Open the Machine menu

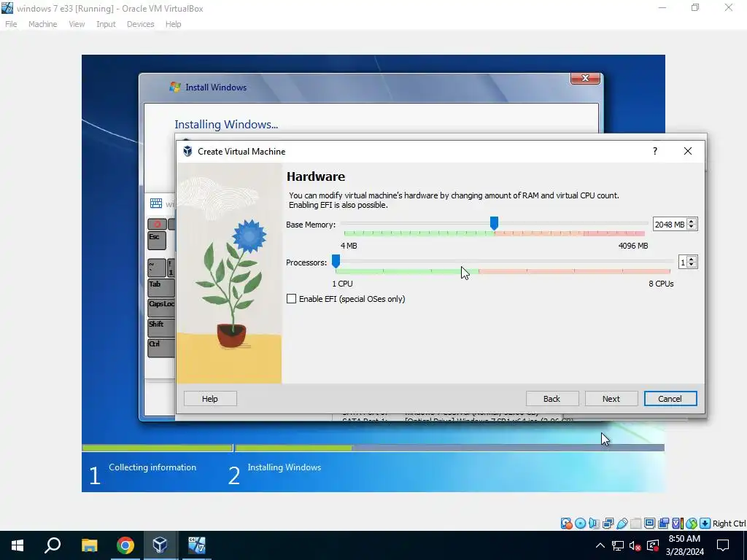coord(42,24)
